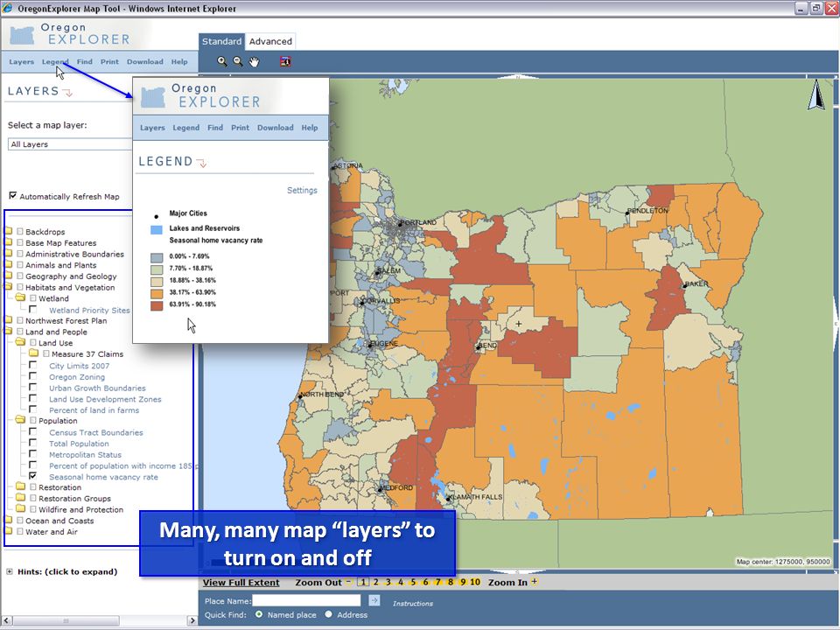Click the Land Use Development Zones link

click(105, 399)
